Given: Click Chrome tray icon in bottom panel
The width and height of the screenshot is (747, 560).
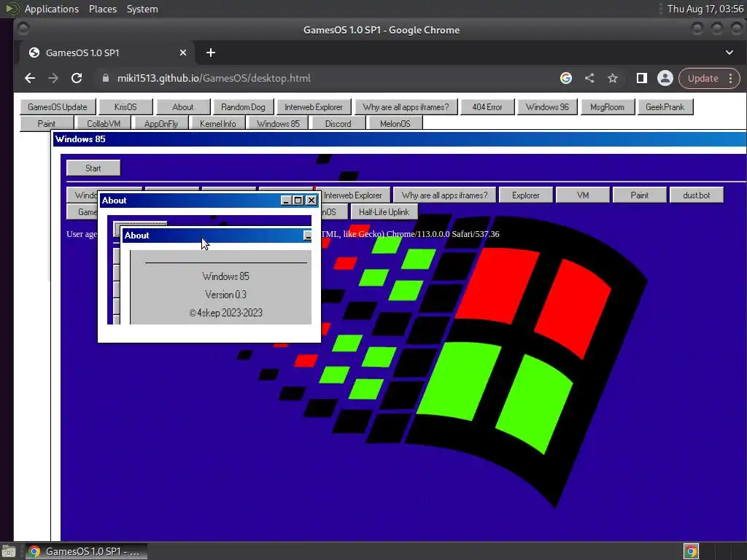Looking at the screenshot, I should point(692,551).
